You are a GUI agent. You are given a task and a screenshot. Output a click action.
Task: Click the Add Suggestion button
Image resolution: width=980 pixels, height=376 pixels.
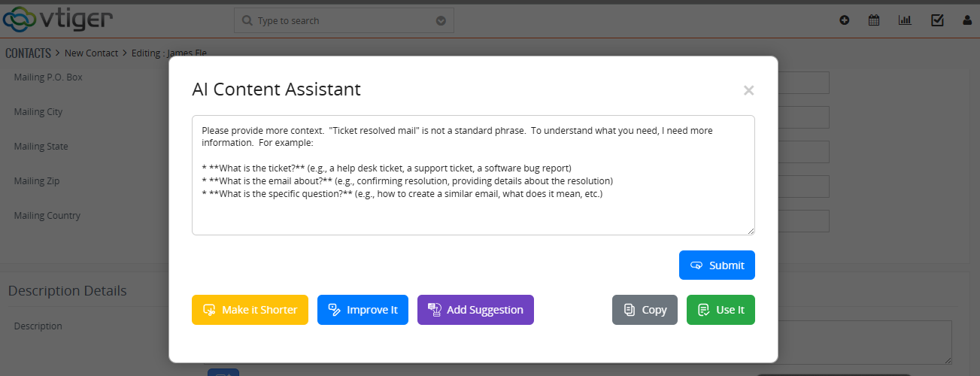coord(475,310)
